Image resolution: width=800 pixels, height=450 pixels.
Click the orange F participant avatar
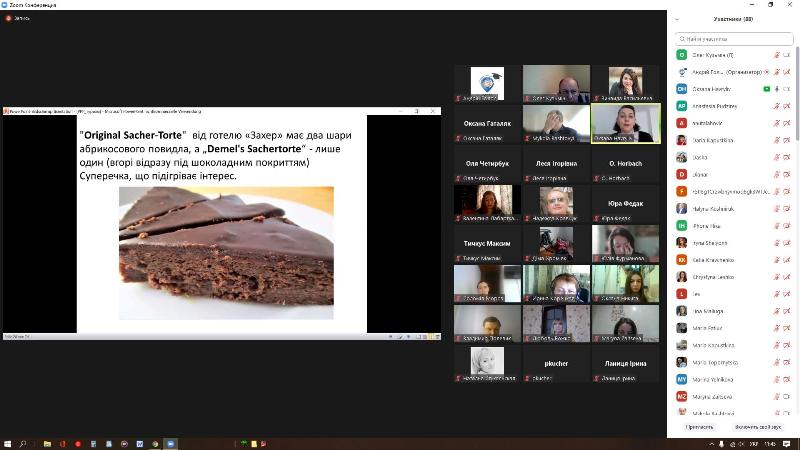point(682,191)
